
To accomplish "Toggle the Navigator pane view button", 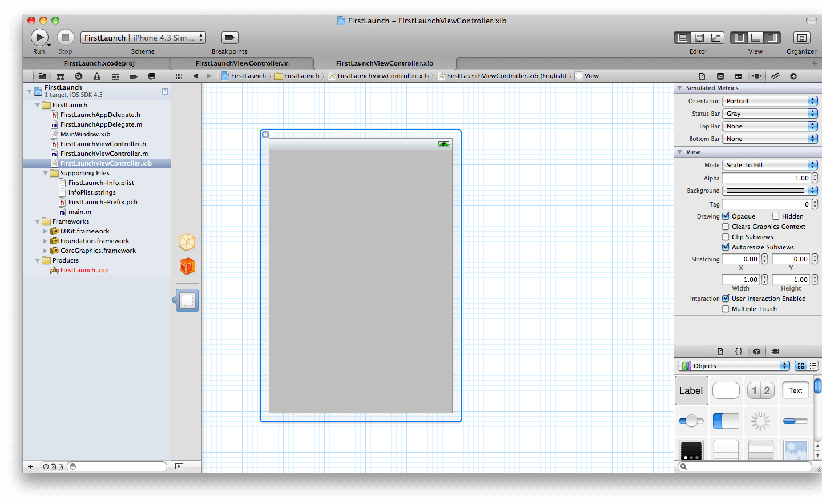I will (739, 38).
